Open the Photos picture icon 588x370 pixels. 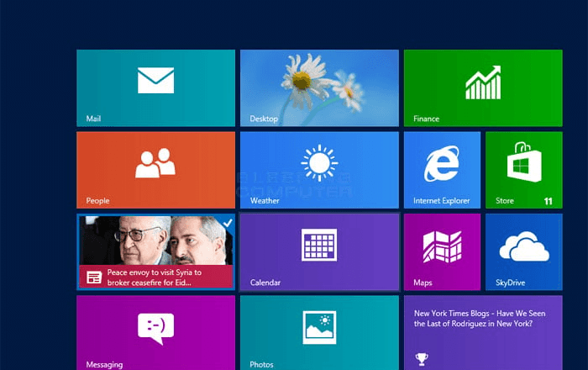[319, 327]
